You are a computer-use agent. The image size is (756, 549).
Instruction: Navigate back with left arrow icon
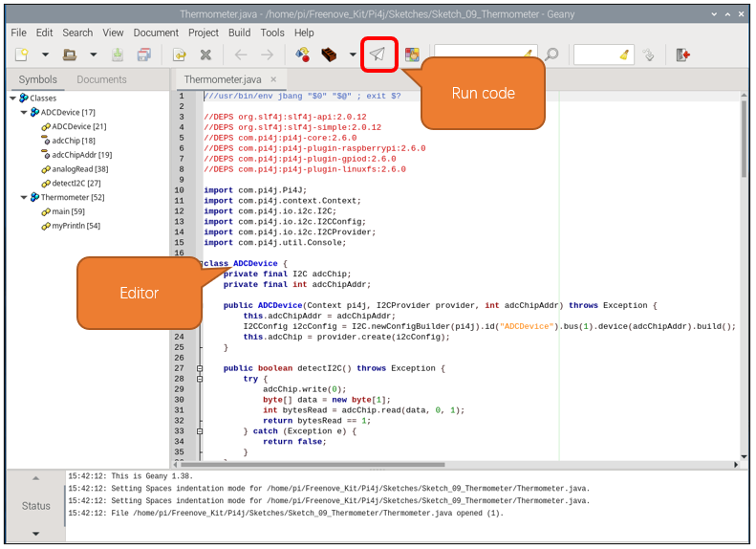[241, 55]
